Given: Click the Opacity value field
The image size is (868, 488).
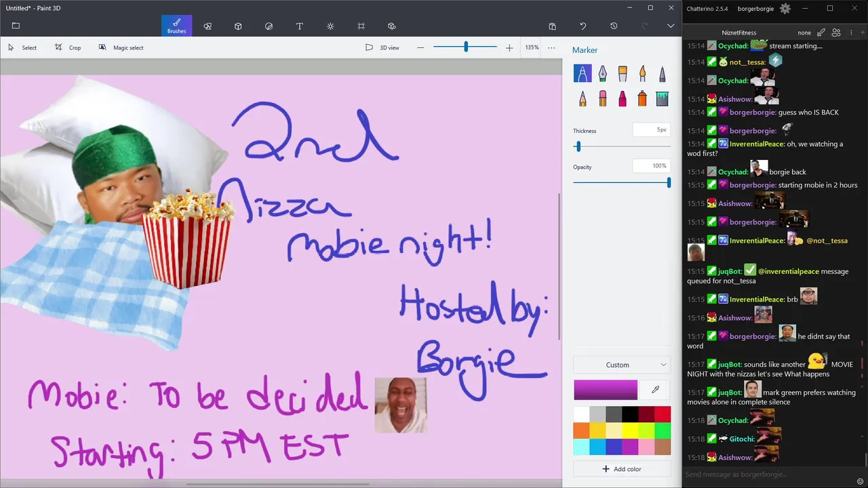Looking at the screenshot, I should 652,165.
